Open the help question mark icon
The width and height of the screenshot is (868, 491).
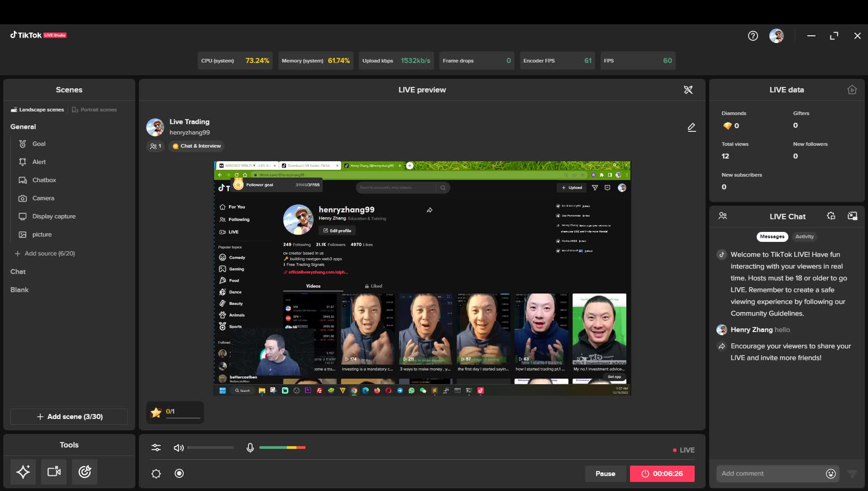click(753, 36)
